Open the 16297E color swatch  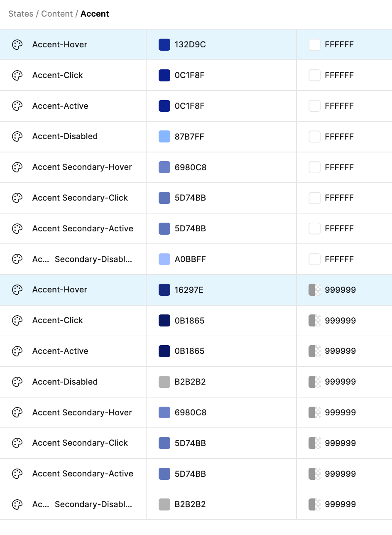(x=164, y=290)
